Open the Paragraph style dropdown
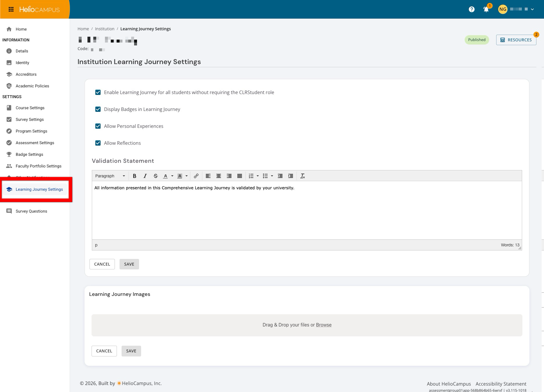This screenshot has width=544, height=392. (110, 176)
